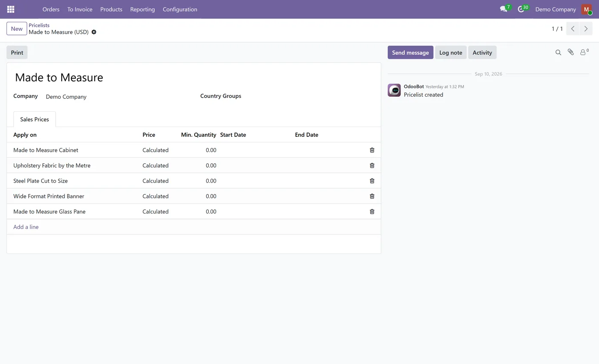Click Calculated price in Steel Plate row
The height and width of the screenshot is (364, 599).
click(x=155, y=181)
